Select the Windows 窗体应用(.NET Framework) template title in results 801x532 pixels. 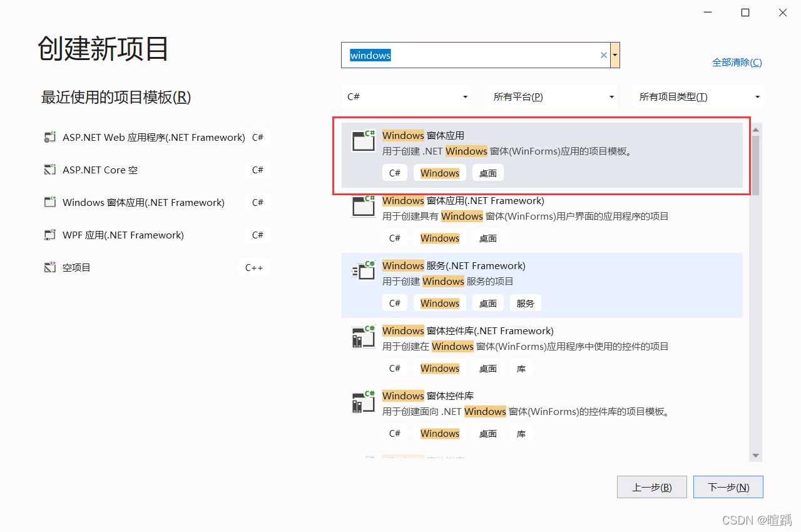[463, 200]
